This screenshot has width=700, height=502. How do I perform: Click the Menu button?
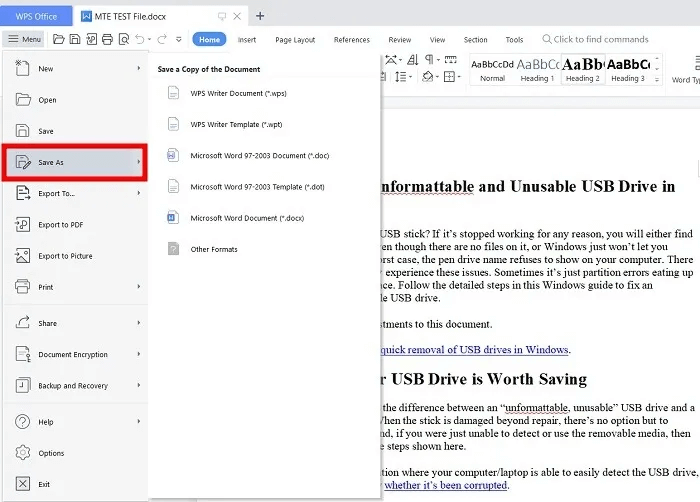[25, 39]
